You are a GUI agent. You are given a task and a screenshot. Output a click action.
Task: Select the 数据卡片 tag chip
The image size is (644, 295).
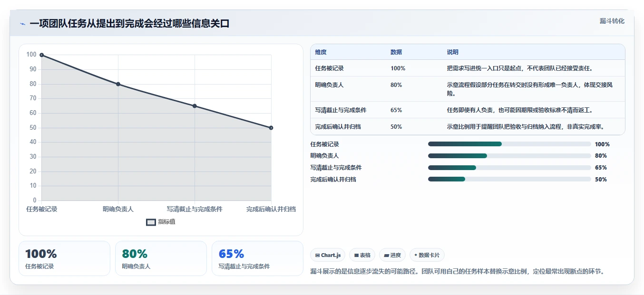click(427, 255)
